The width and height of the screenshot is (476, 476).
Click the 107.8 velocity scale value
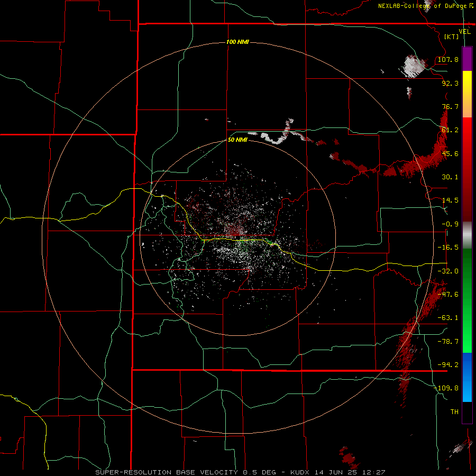click(x=448, y=59)
